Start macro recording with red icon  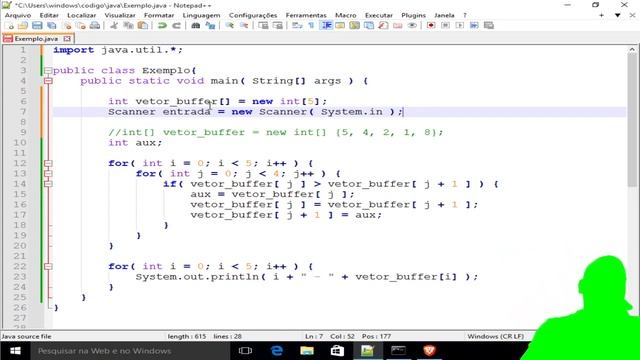click(x=431, y=26)
